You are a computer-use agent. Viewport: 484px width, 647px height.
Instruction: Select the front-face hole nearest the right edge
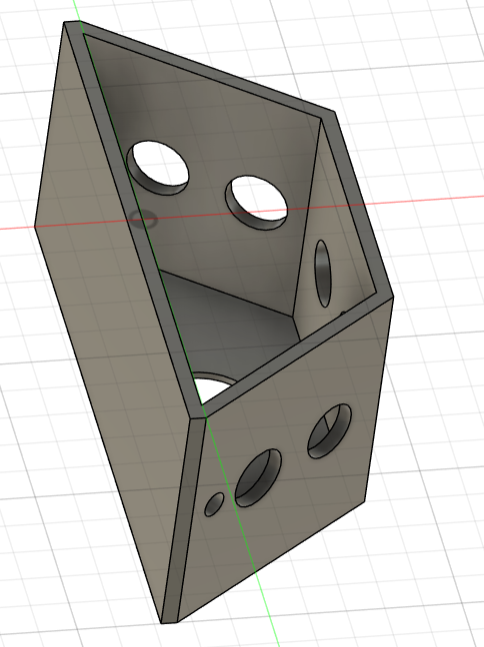coord(329,431)
